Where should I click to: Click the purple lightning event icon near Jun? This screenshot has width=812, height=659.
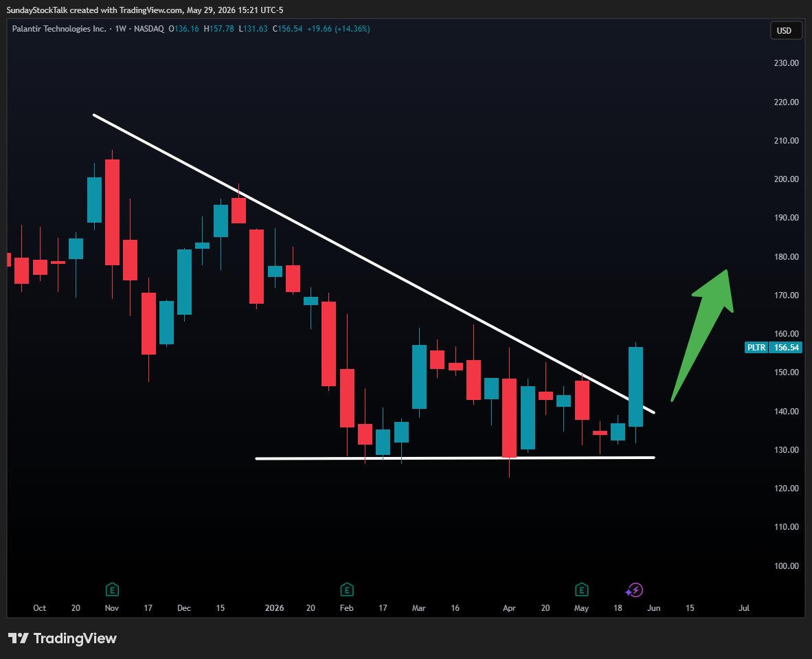pos(634,590)
